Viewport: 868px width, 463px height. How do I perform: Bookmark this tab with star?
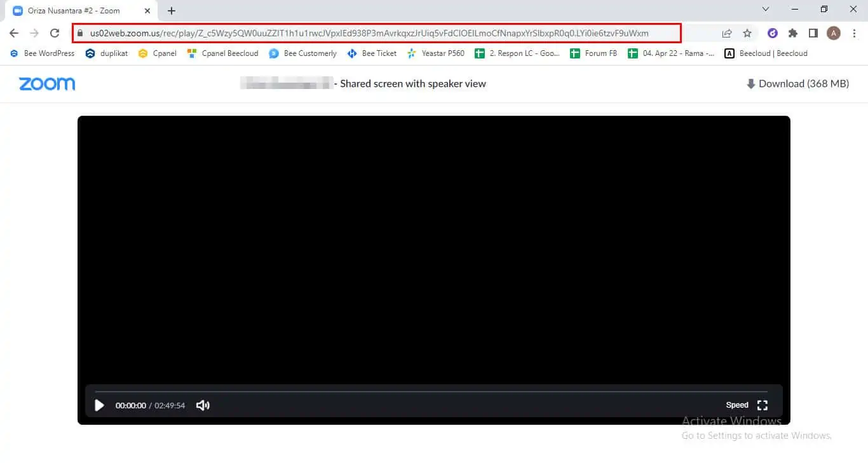747,33
